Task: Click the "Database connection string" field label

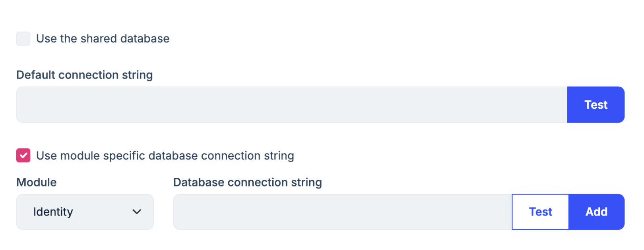Action: click(x=247, y=183)
